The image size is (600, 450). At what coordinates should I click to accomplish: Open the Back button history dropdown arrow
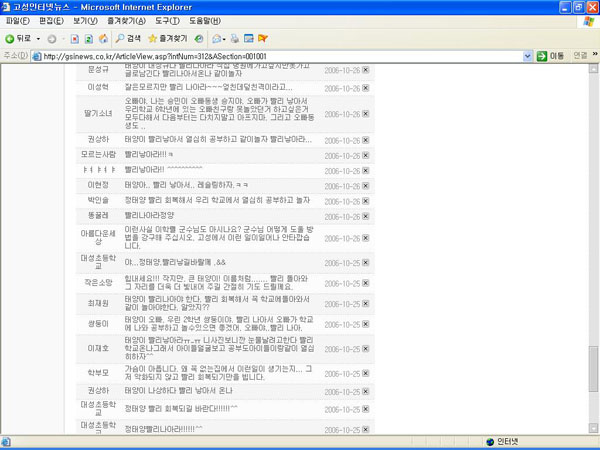pos(37,37)
